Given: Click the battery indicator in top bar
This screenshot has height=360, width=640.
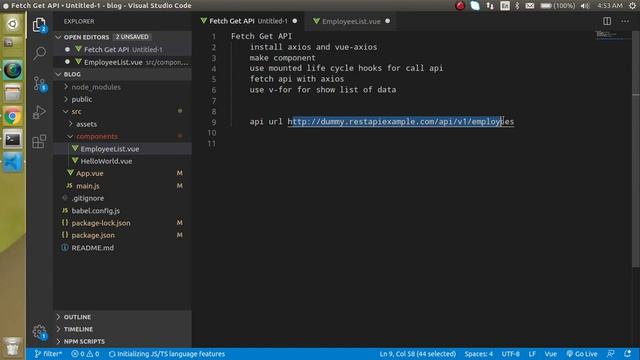Looking at the screenshot, I should pos(558,5).
